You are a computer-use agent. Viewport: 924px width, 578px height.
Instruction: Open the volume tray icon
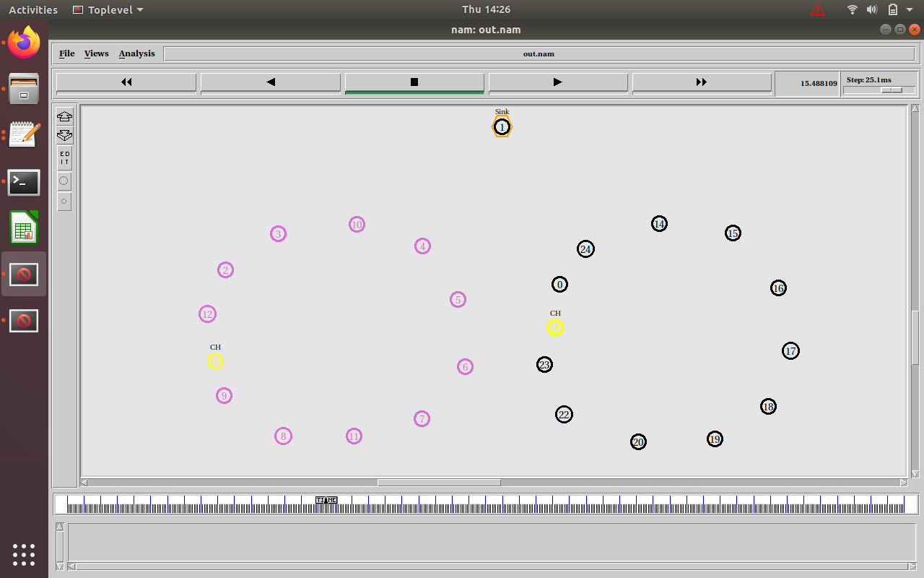[872, 9]
